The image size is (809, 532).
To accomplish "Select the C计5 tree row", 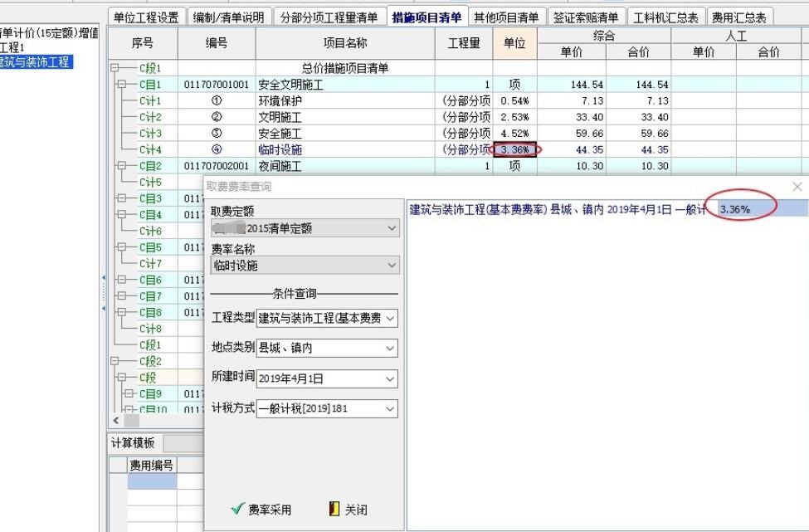I will [150, 182].
